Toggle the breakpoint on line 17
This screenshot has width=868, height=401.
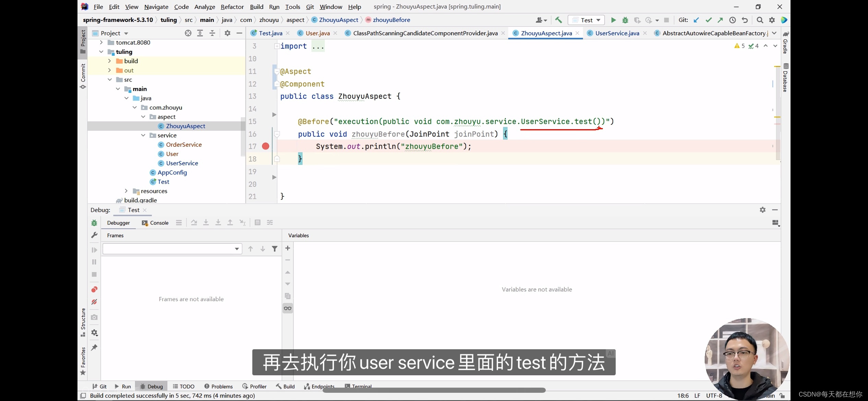coord(265,146)
